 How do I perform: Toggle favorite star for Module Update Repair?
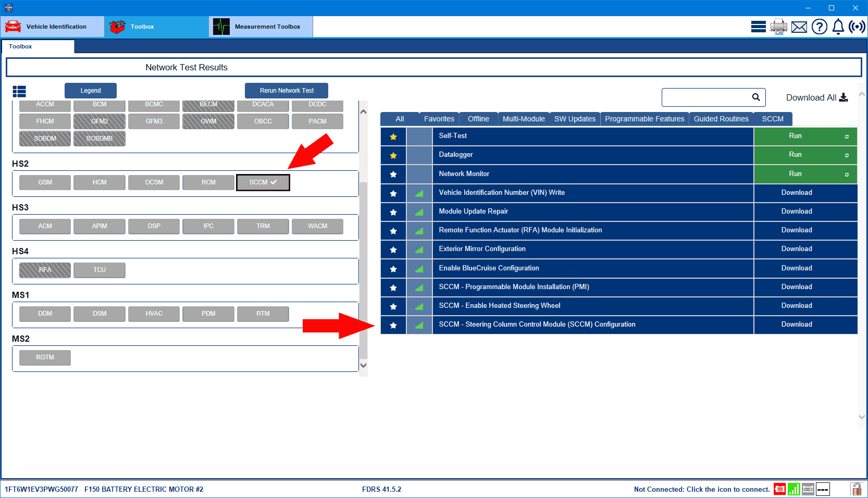coord(393,212)
